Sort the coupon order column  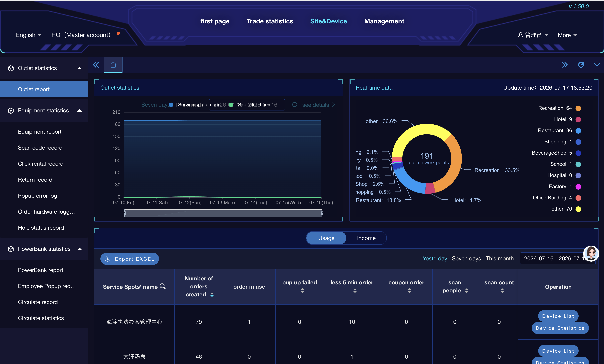(409, 291)
